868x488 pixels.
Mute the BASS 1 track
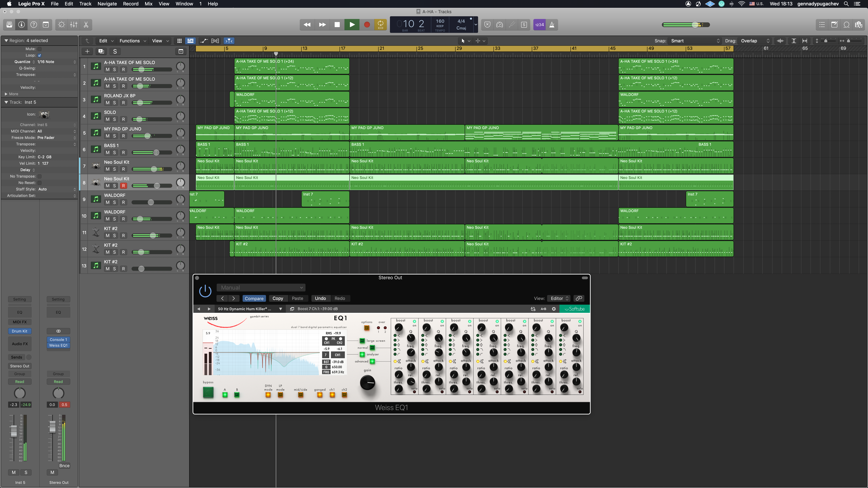pyautogui.click(x=107, y=152)
